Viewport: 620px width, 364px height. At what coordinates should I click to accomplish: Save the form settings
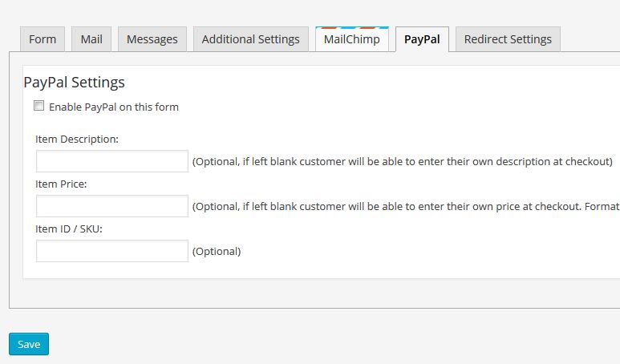pyautogui.click(x=29, y=344)
